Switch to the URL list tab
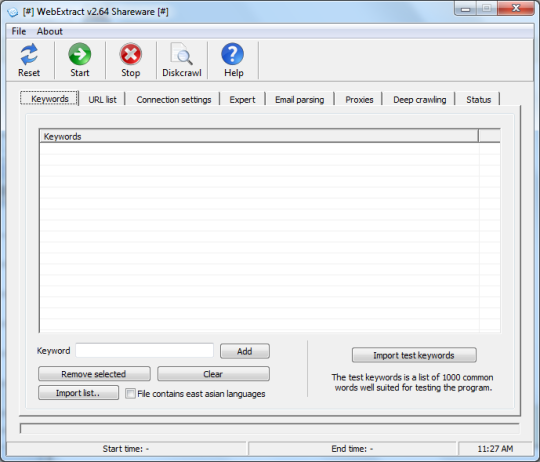The width and height of the screenshot is (540, 462). click(x=102, y=99)
